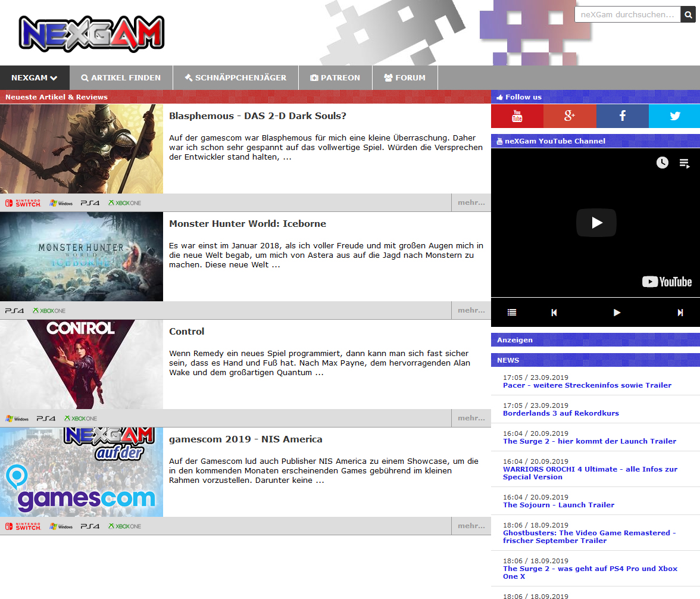This screenshot has width=700, height=599.
Task: Skip to previous video in playlist
Action: [554, 313]
